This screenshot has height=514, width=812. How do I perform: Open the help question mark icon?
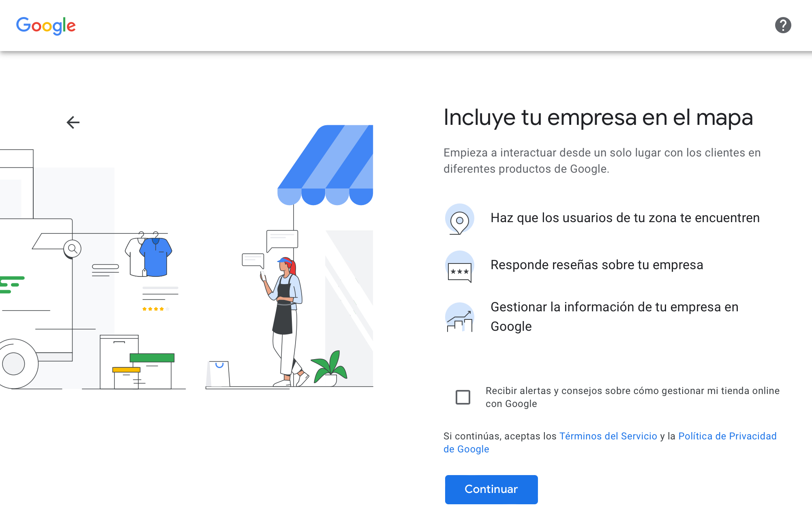coord(783,25)
